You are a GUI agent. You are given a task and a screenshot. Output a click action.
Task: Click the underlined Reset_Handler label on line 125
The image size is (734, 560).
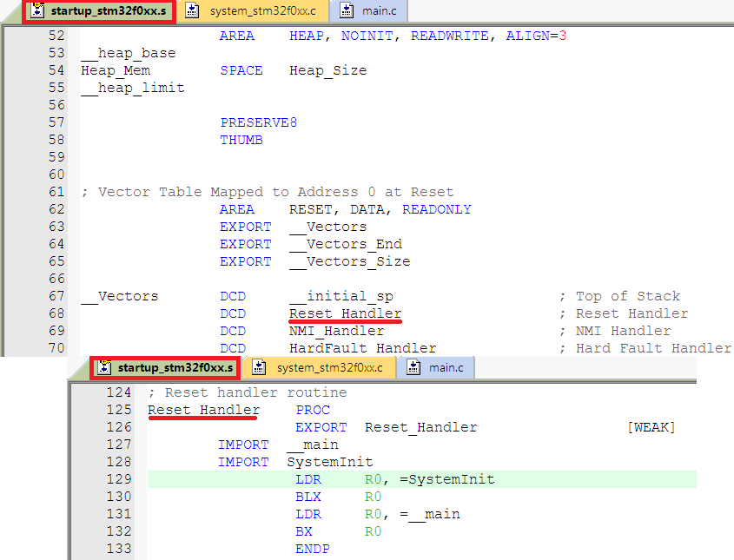coord(202,409)
